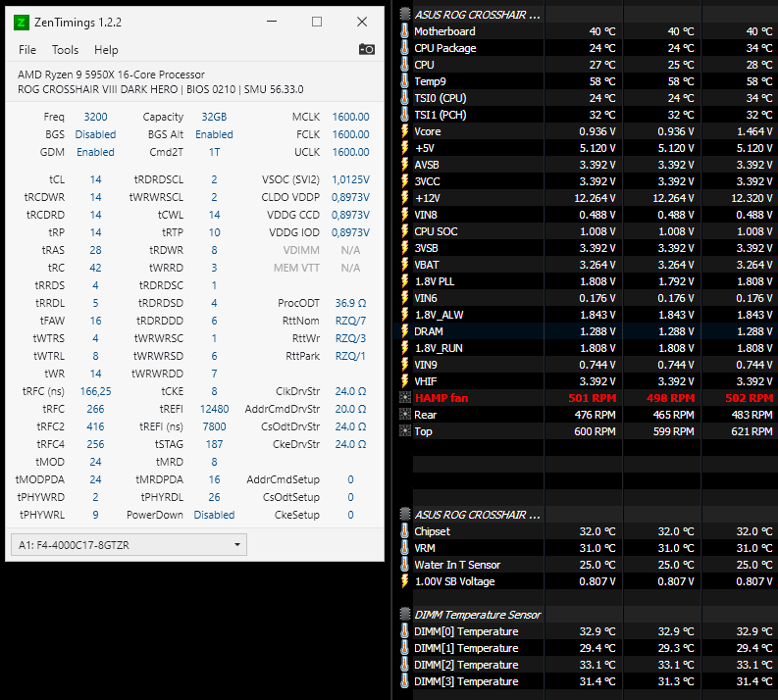Image resolution: width=778 pixels, height=700 pixels.
Task: Click the thermometer icon beside Temp9
Action: (x=405, y=81)
